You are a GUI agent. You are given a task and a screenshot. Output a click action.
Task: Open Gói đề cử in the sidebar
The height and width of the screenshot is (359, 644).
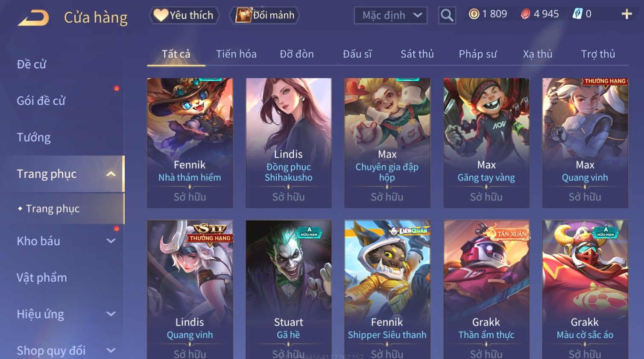tap(41, 101)
